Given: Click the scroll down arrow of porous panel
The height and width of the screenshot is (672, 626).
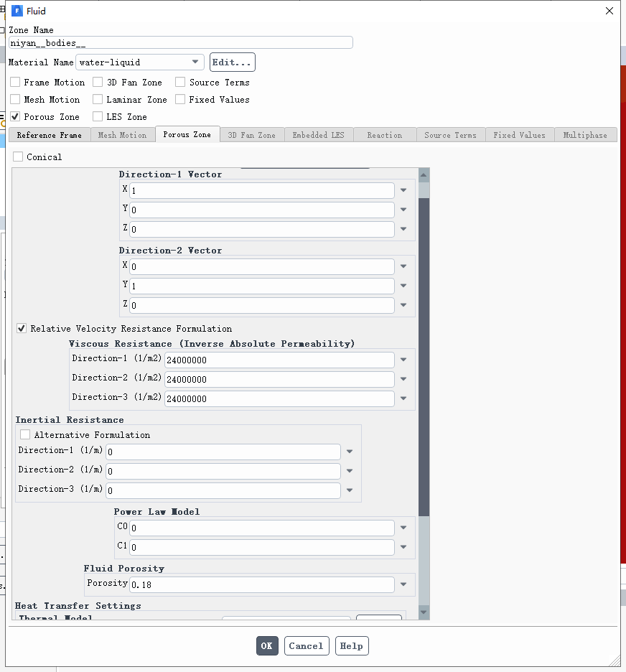Looking at the screenshot, I should 424,612.
